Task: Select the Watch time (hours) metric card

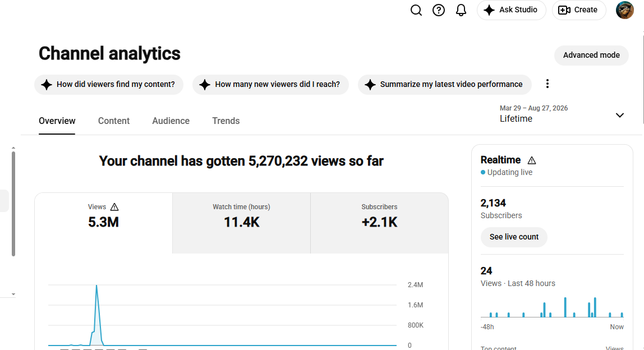Action: click(241, 223)
